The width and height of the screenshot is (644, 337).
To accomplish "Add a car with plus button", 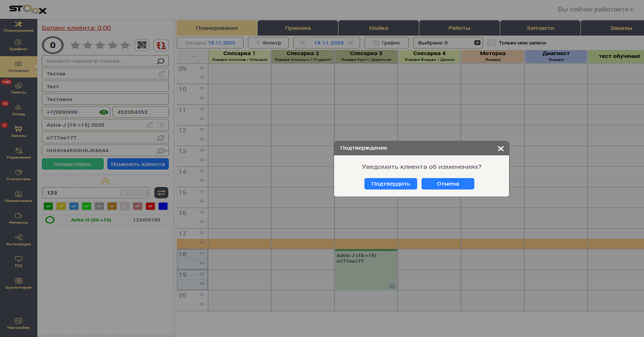I will tap(161, 124).
